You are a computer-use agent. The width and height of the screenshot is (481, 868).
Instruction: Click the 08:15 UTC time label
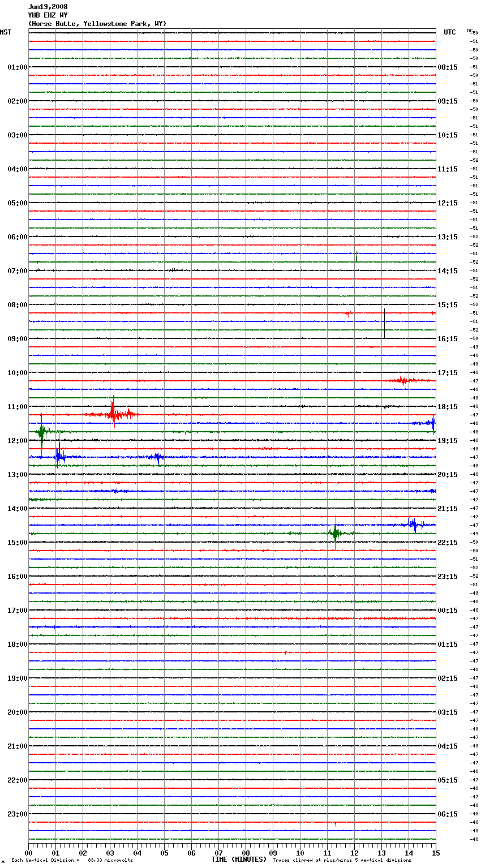pyautogui.click(x=448, y=67)
